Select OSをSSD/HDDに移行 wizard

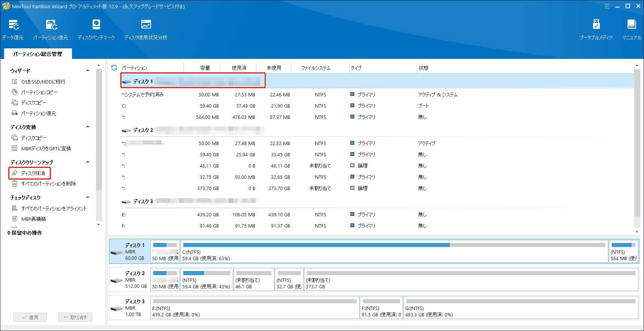[x=38, y=82]
